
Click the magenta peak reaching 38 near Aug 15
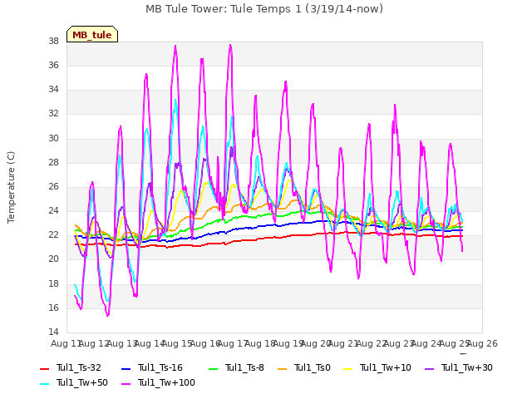(175, 46)
